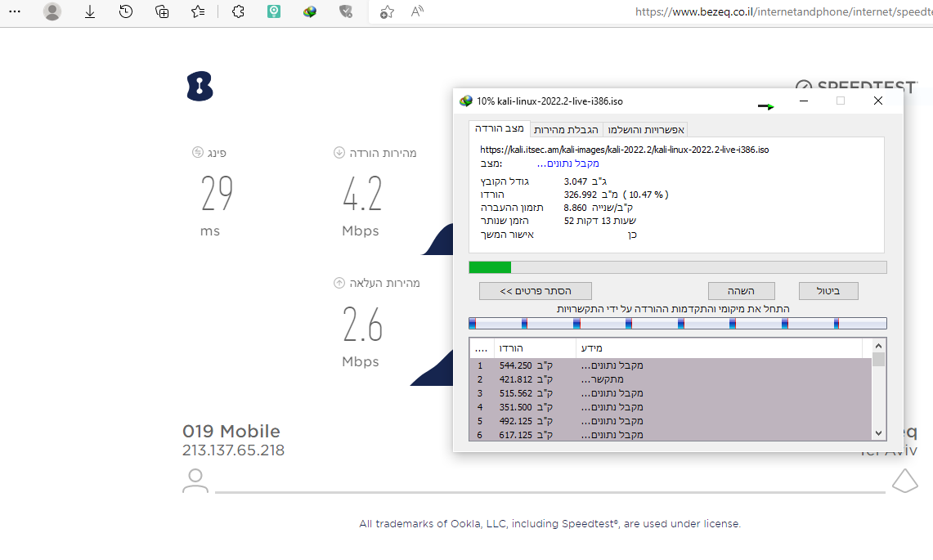Open the browser settings ellipsis menu
933x560 pixels.
point(15,11)
